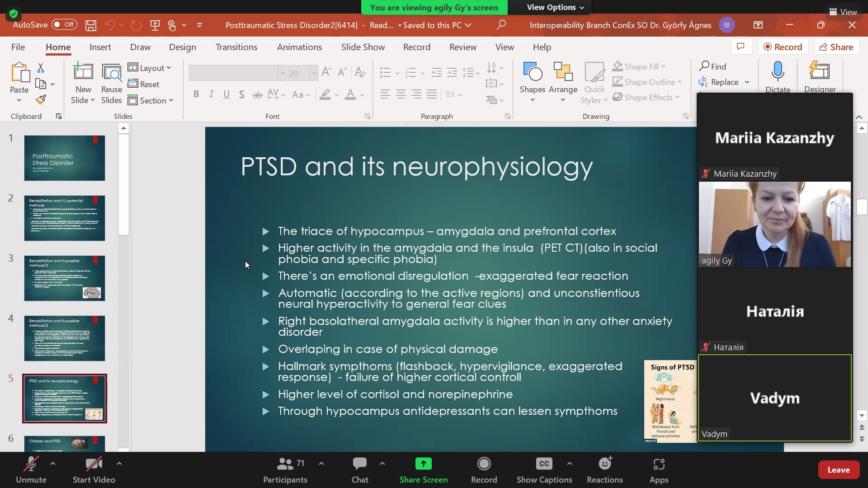This screenshot has width=868, height=488.
Task: Click the Clear All Formatting icon
Action: pyautogui.click(x=360, y=72)
